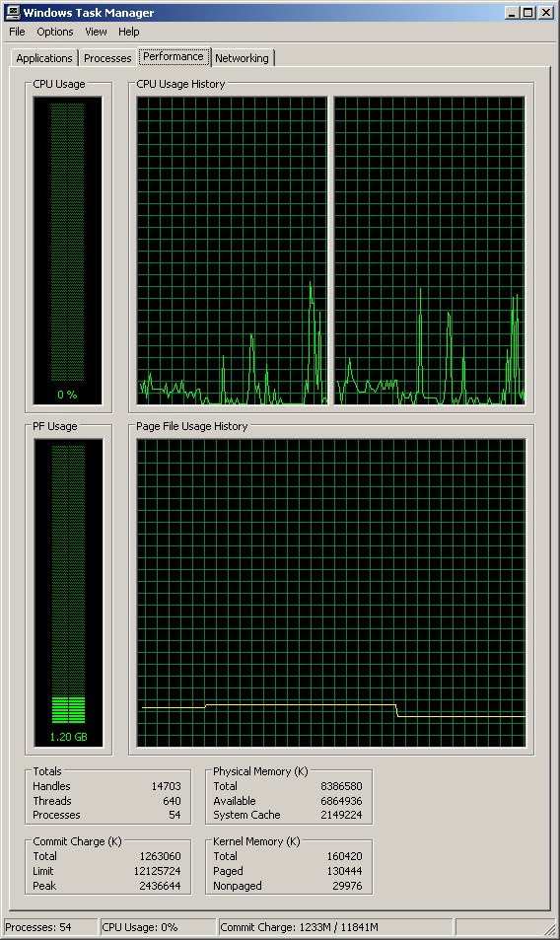Image resolution: width=560 pixels, height=940 pixels.
Task: Open the Options menu
Action: coord(55,32)
